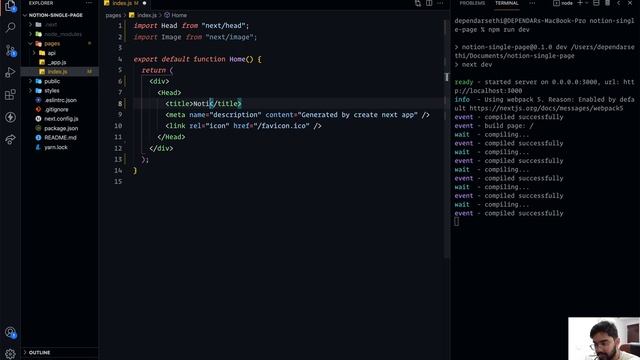640x360 pixels.
Task: Place cursor in title tag text 'Noti'
Action: click(201, 104)
